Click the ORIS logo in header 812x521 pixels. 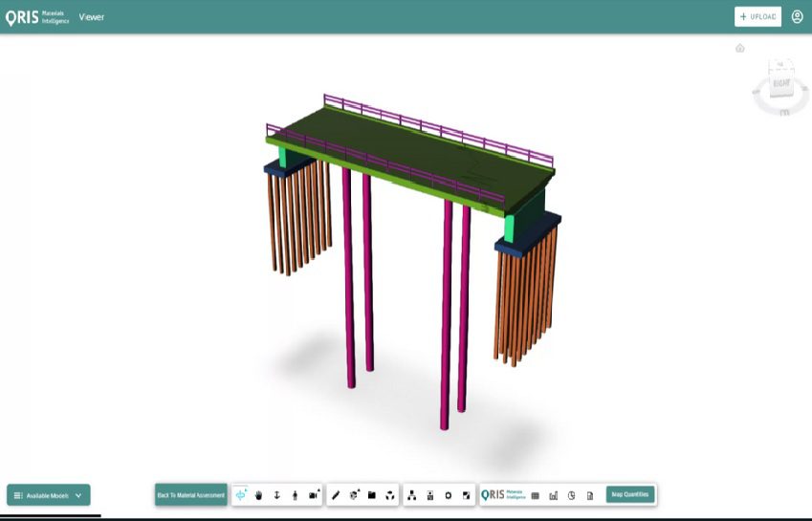[x=37, y=17]
